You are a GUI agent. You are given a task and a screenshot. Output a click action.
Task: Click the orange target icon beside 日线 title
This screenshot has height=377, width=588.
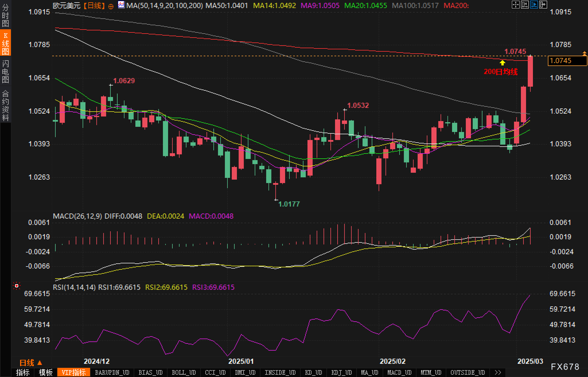(111, 6)
